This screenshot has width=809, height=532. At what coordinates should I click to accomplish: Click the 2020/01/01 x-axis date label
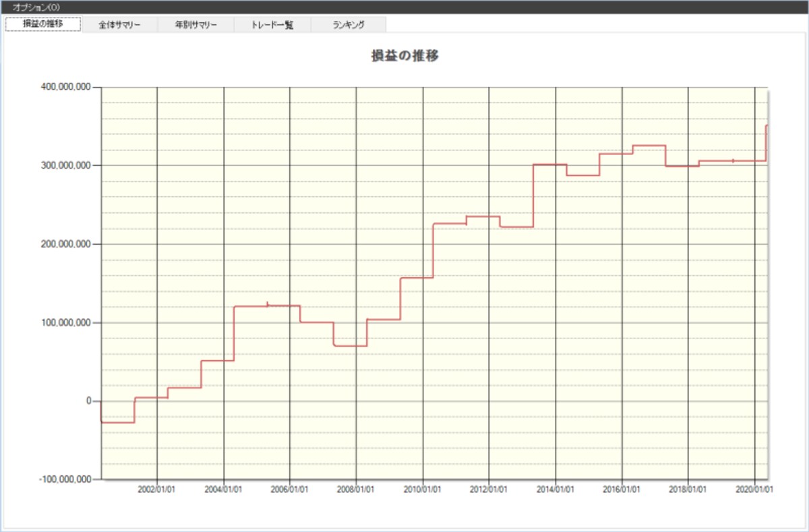click(754, 490)
